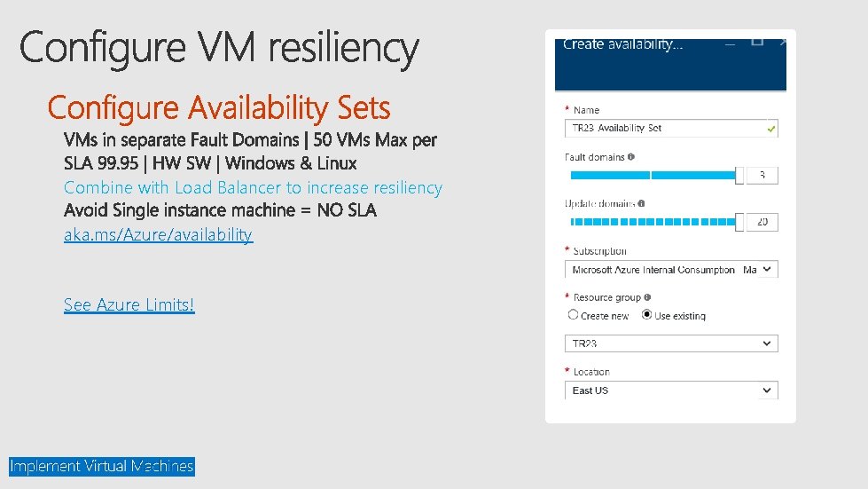Viewport: 868px width, 489px height.
Task: Select the Use existing radio button
Action: (x=646, y=315)
